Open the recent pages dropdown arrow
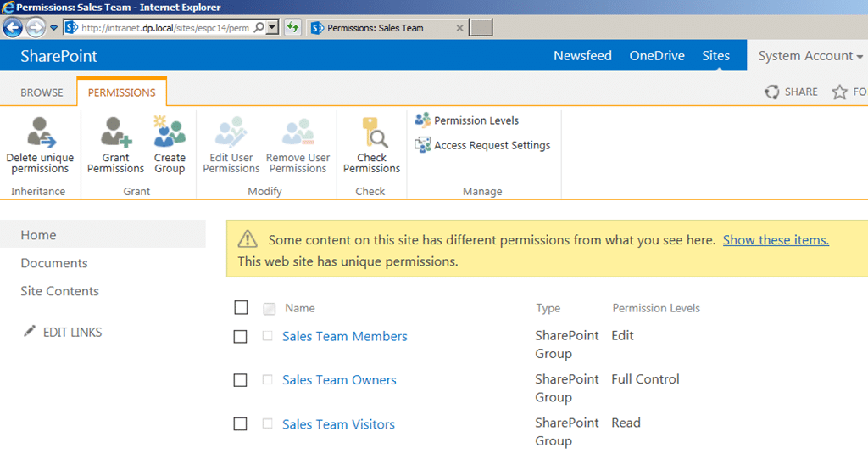 coord(53,28)
